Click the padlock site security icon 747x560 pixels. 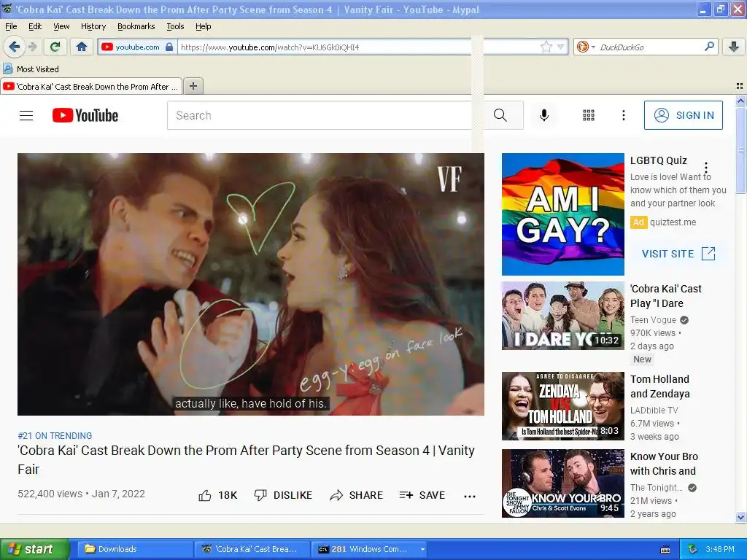[x=169, y=47]
